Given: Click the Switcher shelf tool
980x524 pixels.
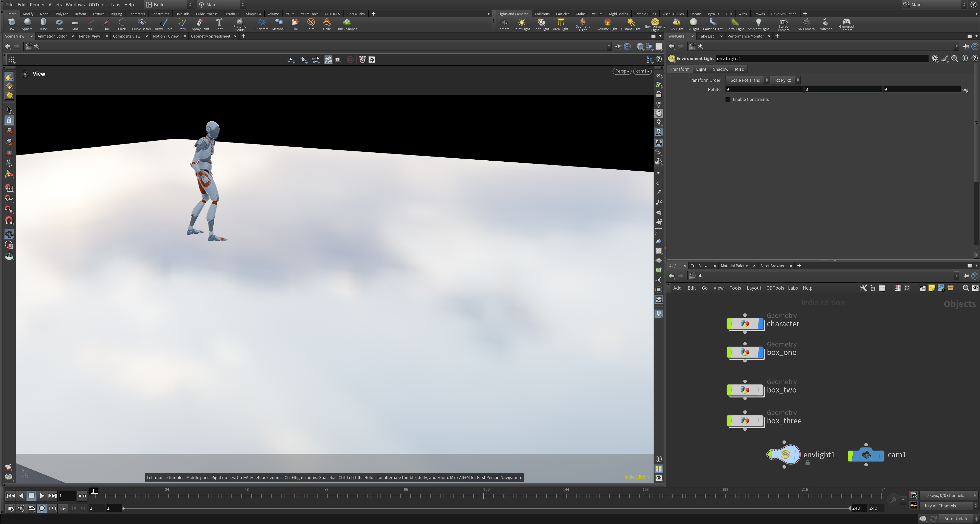Looking at the screenshot, I should tap(825, 24).
